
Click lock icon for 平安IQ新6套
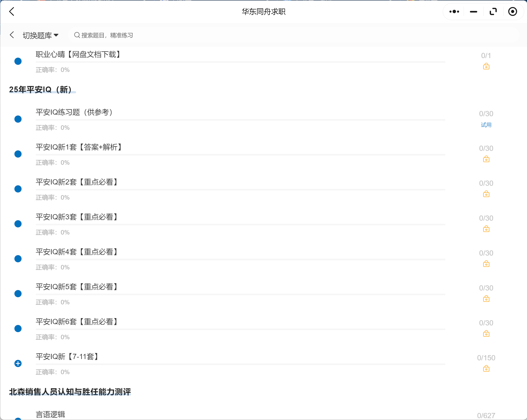[x=486, y=334]
